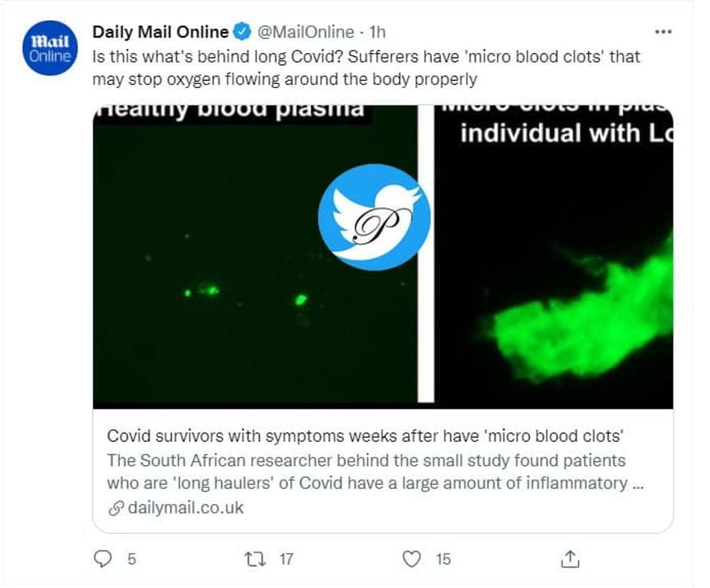Screen dimensions: 710x588
Task: Click the blue verified badge
Action: coord(242,31)
